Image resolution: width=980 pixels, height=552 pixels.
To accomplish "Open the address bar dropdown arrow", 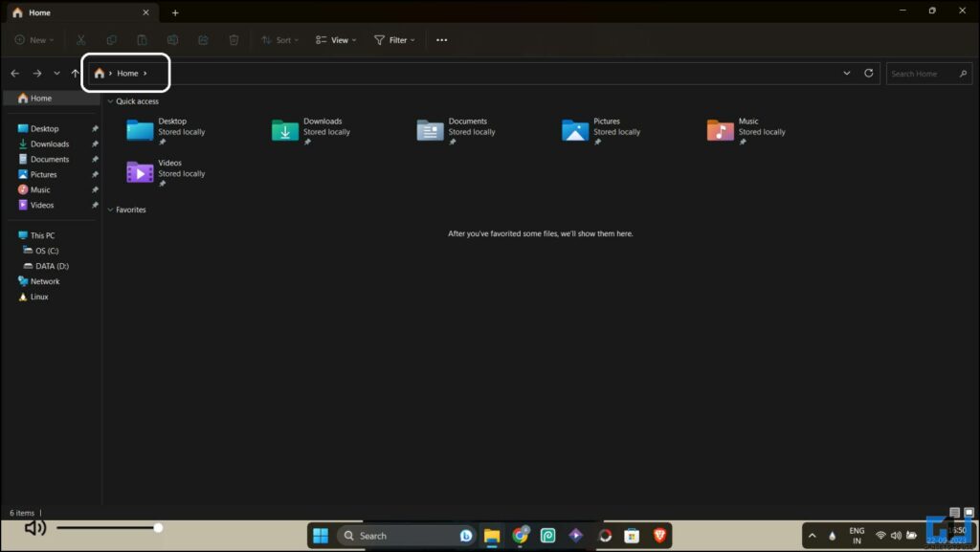I will coord(846,73).
